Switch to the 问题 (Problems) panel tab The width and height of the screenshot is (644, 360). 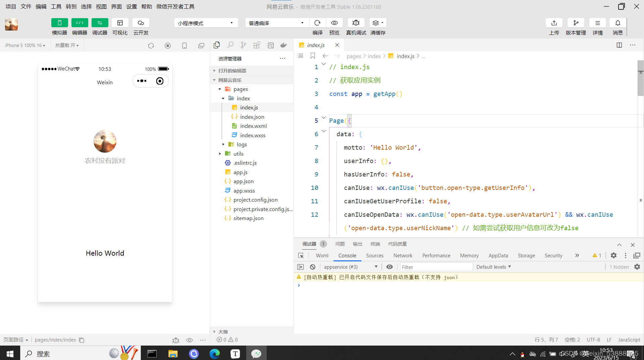(x=340, y=244)
